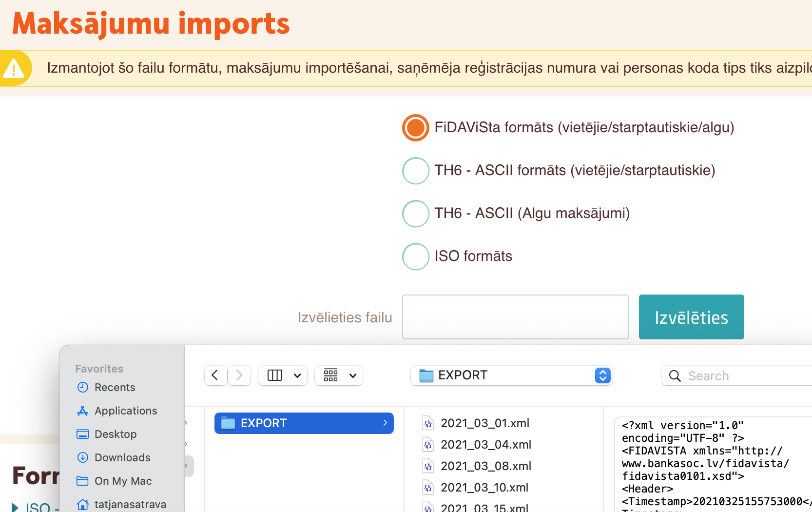812x512 pixels.
Task: Go to Desktop in sidebar
Action: click(x=116, y=434)
